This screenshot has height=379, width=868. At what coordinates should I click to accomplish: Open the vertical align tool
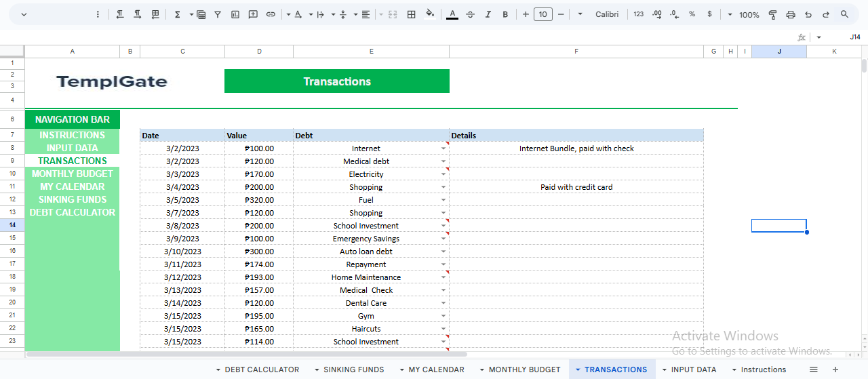tap(343, 14)
